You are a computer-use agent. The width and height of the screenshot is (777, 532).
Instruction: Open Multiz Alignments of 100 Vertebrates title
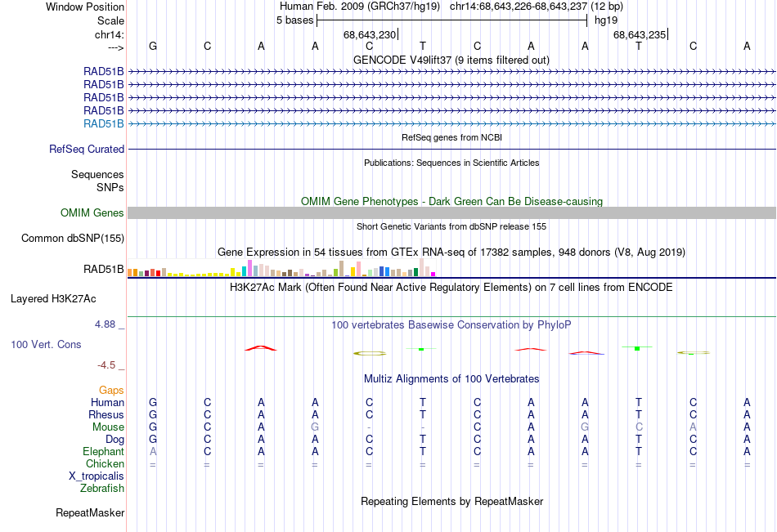click(x=451, y=379)
